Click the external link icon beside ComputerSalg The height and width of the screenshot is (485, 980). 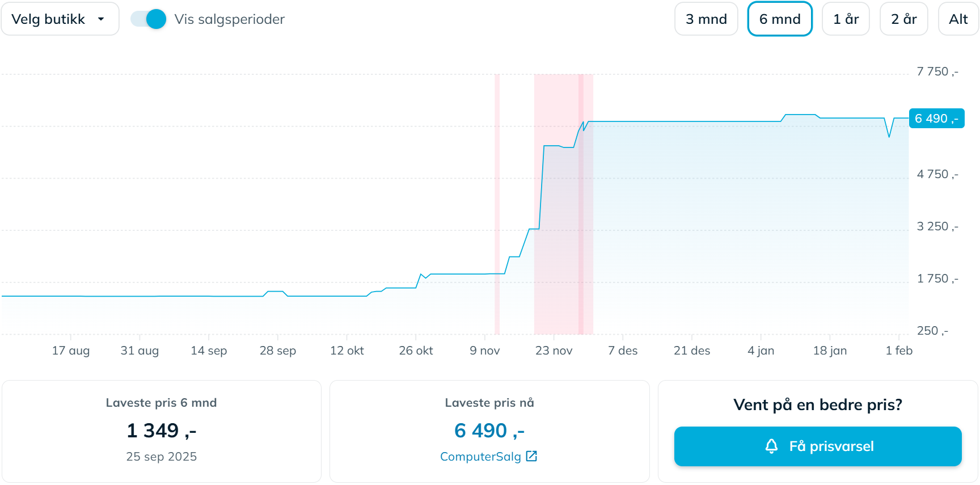pos(531,456)
